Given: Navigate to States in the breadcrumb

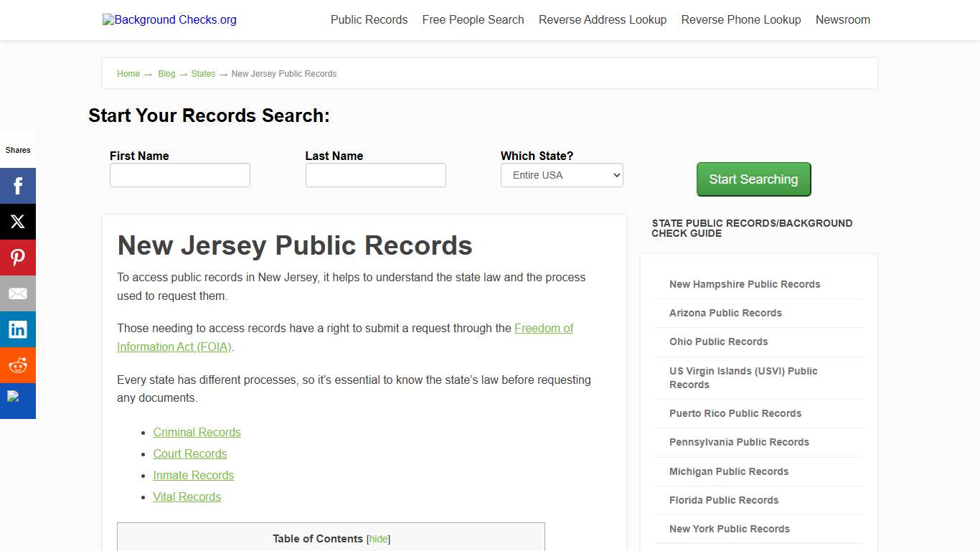Looking at the screenshot, I should click(203, 73).
